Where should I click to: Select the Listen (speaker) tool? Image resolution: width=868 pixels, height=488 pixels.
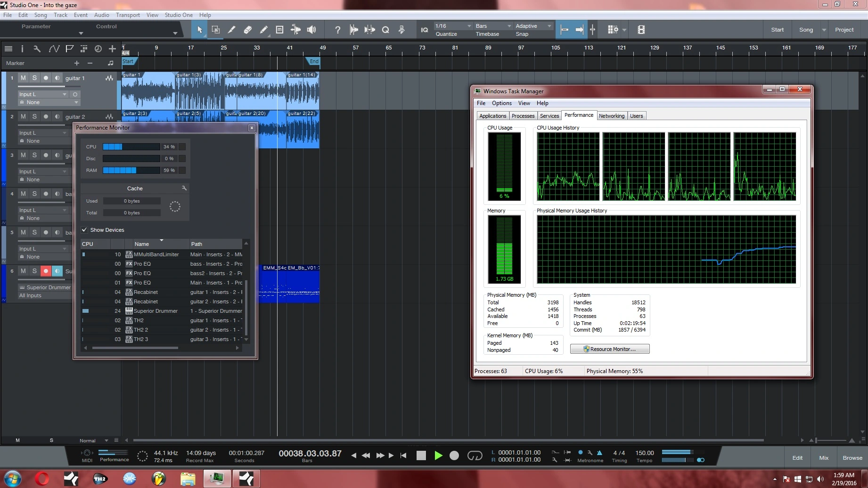coord(311,30)
